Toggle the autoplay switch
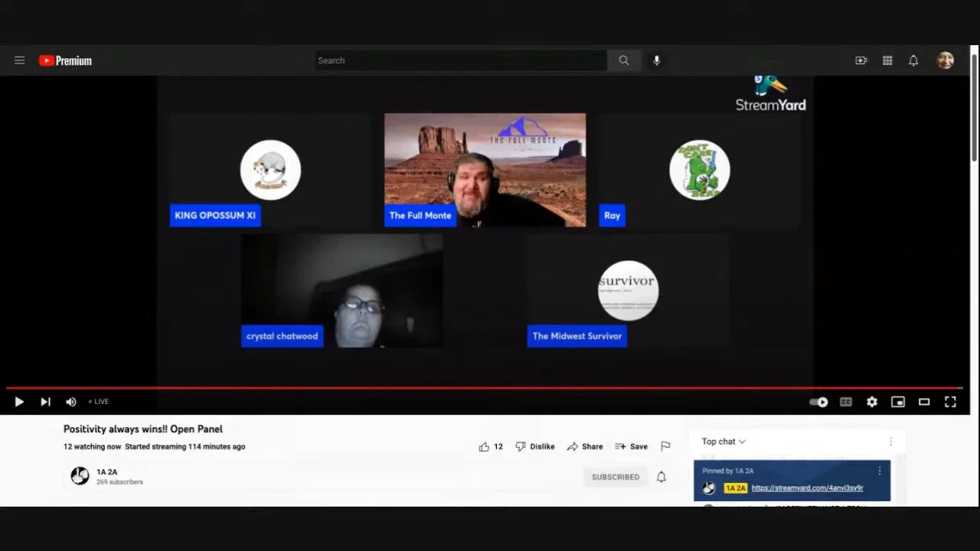The image size is (980, 551). pyautogui.click(x=819, y=402)
